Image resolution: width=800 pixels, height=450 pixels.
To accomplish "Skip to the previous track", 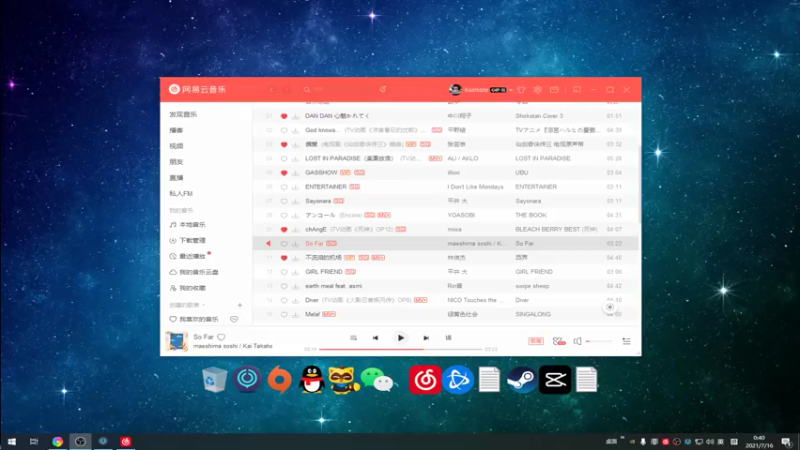I will tap(375, 338).
